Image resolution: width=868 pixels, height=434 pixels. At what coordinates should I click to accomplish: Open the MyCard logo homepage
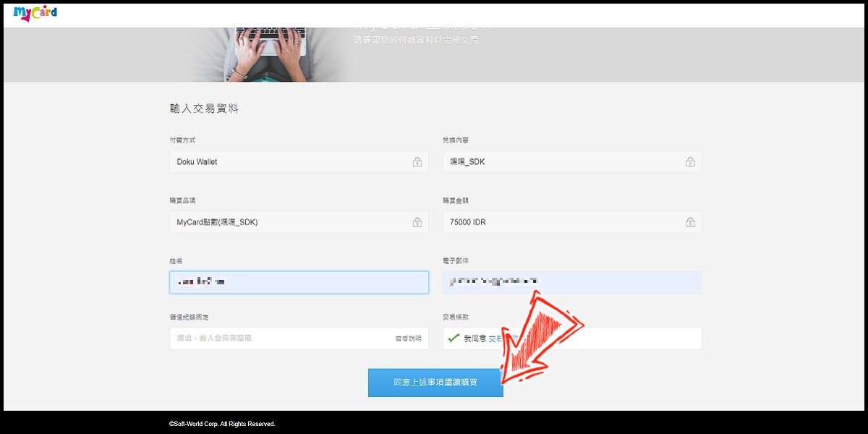(35, 13)
